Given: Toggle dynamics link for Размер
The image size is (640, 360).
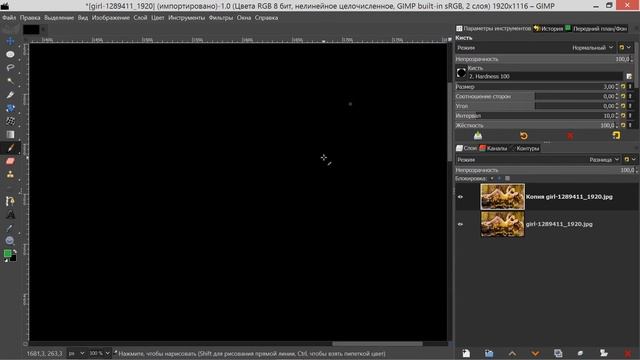Looking at the screenshot, I should pos(630,87).
